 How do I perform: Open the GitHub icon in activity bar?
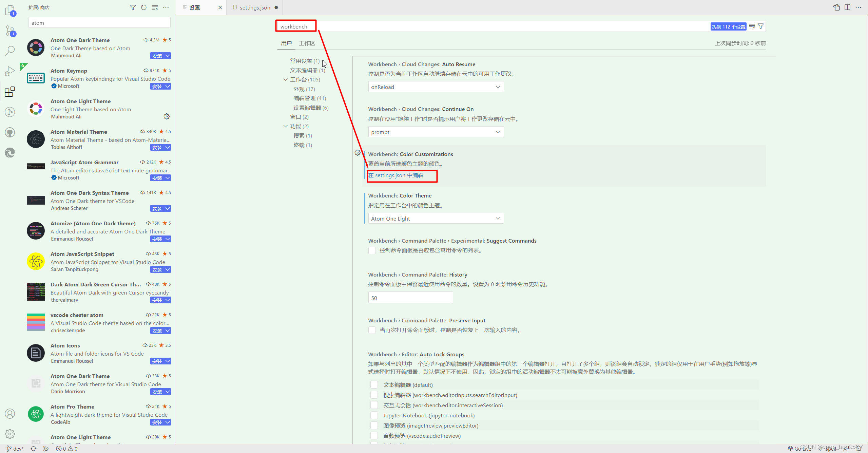point(10,132)
